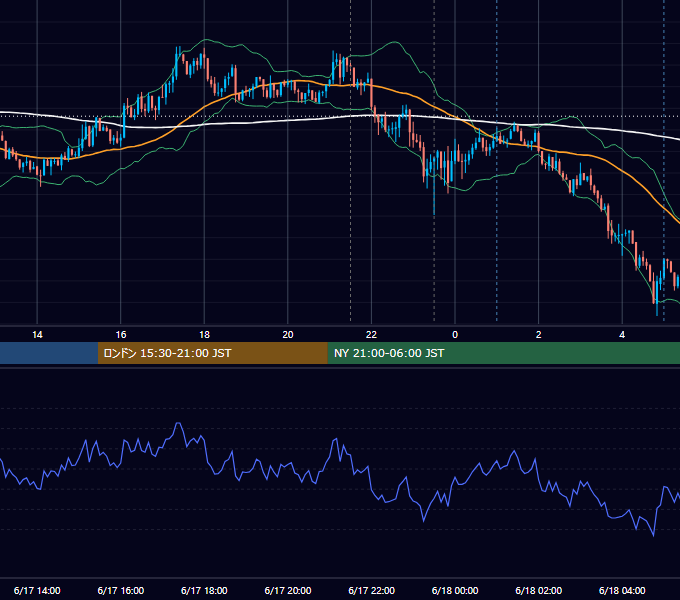Click the 6/17 18:00 label on lower axis
This screenshot has width=680, height=600.
204,590
